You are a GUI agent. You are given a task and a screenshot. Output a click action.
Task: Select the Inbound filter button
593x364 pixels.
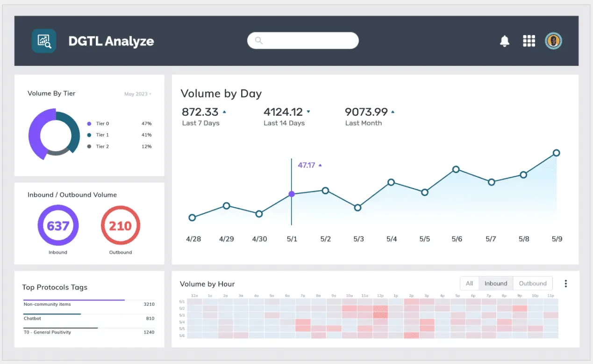pyautogui.click(x=496, y=284)
